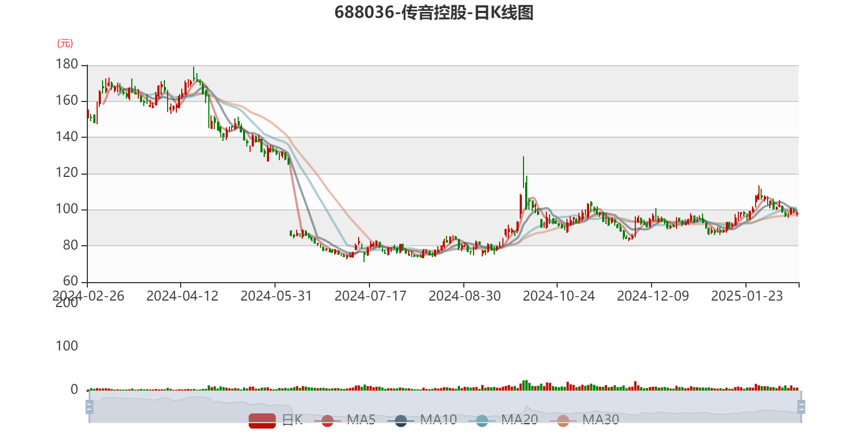
Task: Click the data zoom slider track
Action: 445,406
